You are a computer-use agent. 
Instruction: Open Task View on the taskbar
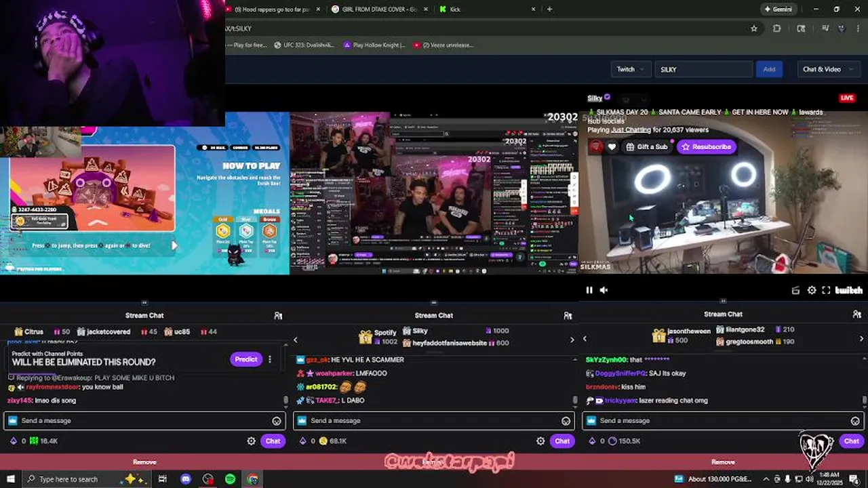click(163, 479)
